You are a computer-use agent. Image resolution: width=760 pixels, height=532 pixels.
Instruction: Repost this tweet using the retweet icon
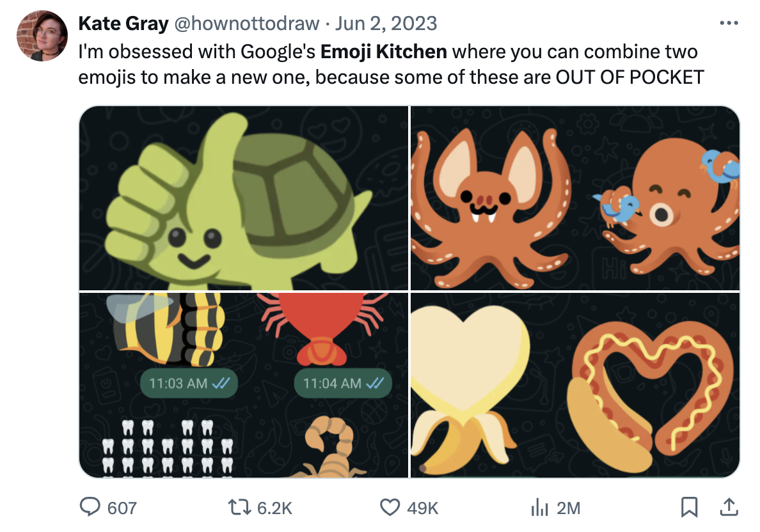pyautogui.click(x=241, y=508)
